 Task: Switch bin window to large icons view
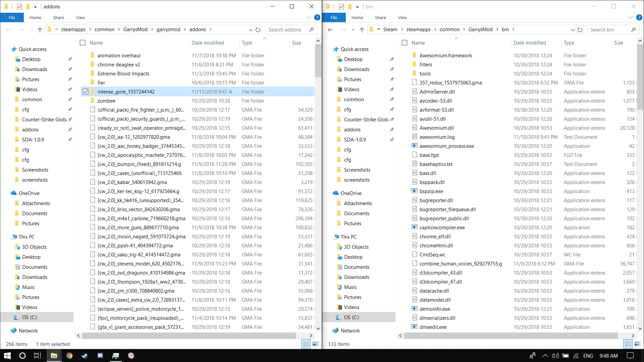point(637,344)
